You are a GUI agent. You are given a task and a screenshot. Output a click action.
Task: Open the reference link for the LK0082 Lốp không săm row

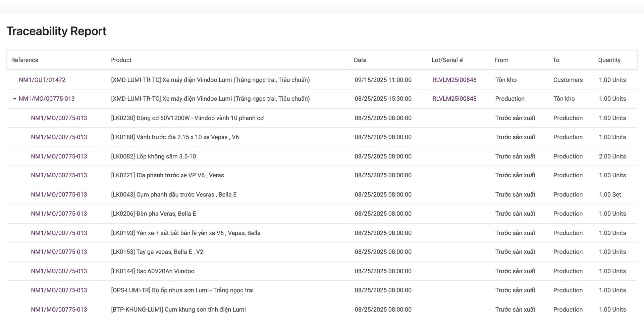click(59, 156)
